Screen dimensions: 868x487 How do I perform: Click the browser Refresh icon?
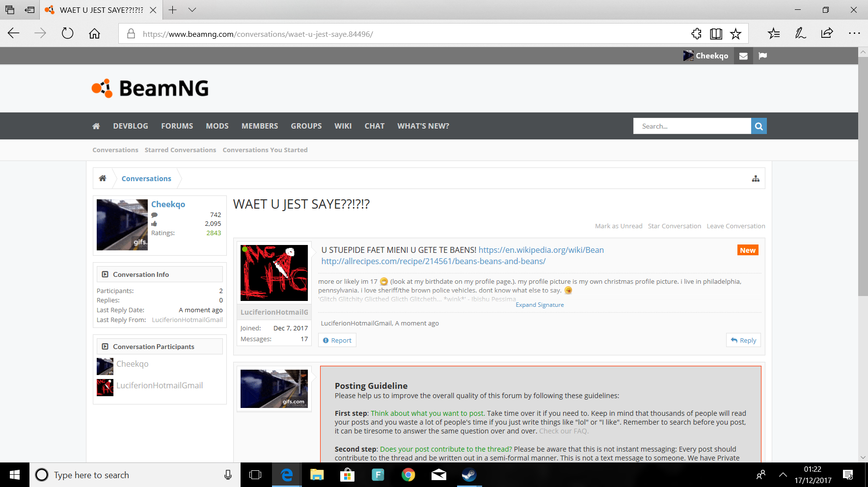(67, 33)
